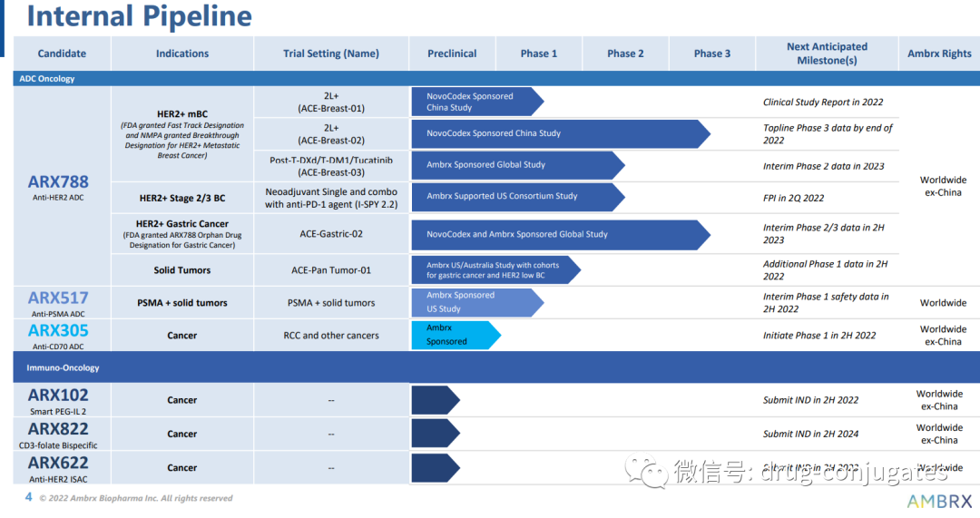This screenshot has width=980, height=518.
Task: Select Worldwide ex-China rights for ARX788
Action: [943, 186]
